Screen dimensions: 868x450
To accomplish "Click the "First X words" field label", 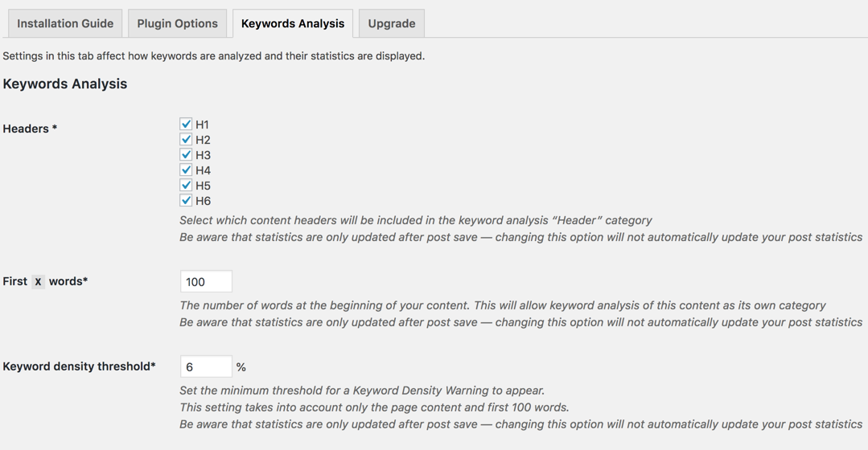I will tap(45, 281).
